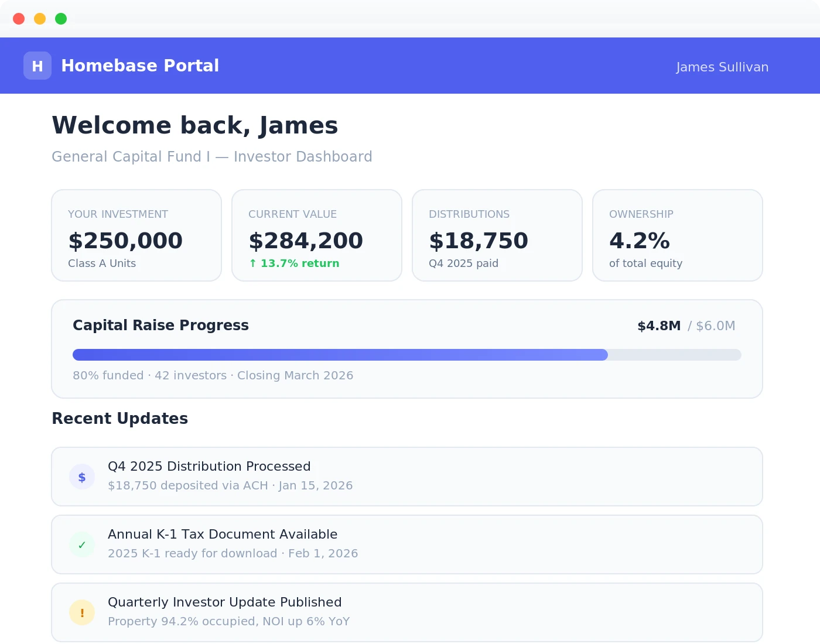Click the "Ownership 4.2%" card
The image size is (820, 644).
click(x=677, y=235)
